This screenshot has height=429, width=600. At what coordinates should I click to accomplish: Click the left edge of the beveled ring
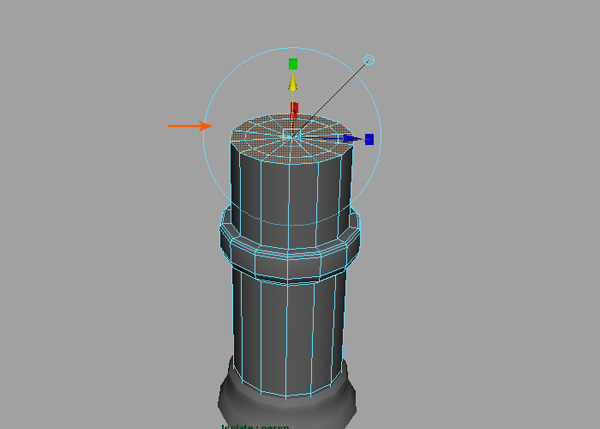pyautogui.click(x=224, y=242)
